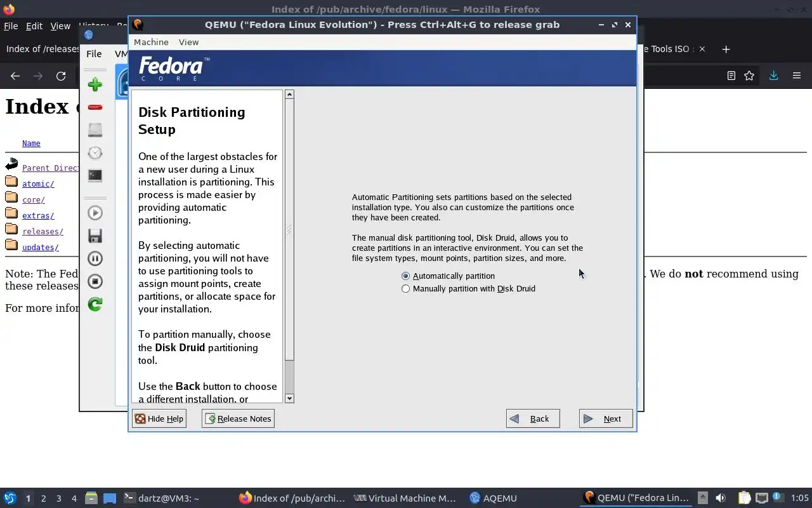Click the taskbar clipboard tray icon
This screenshot has width=812, height=508.
(744, 498)
